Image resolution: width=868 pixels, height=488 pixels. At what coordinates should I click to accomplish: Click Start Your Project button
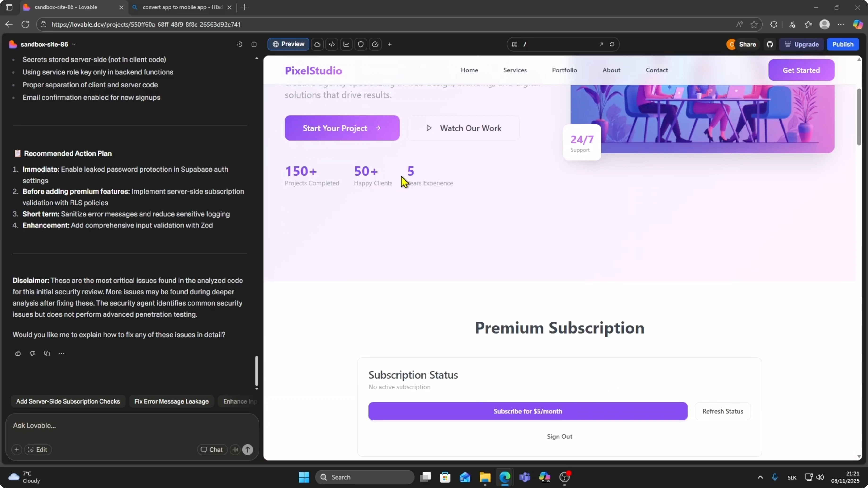(342, 128)
